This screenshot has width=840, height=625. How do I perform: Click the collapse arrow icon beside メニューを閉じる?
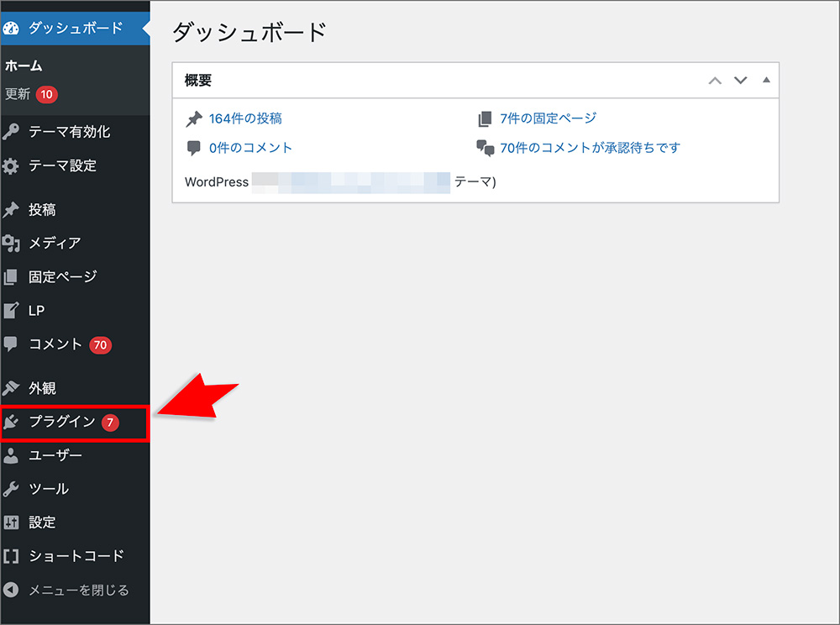tap(11, 591)
